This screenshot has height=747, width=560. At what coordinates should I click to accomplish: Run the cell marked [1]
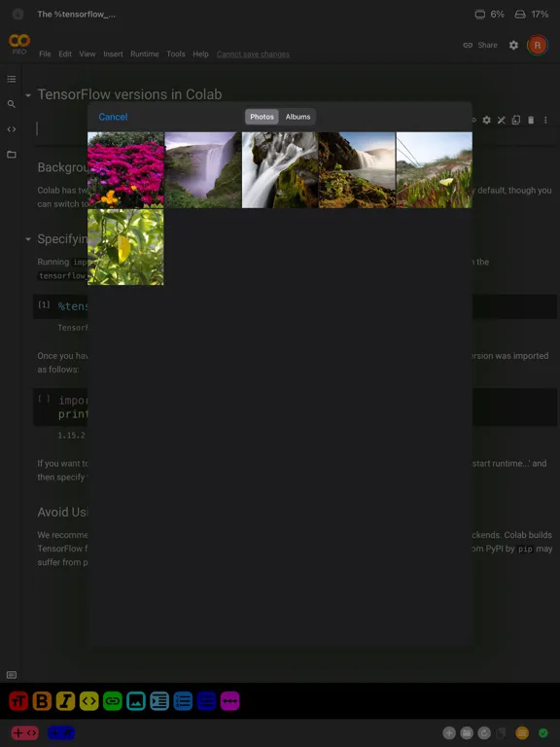[44, 304]
